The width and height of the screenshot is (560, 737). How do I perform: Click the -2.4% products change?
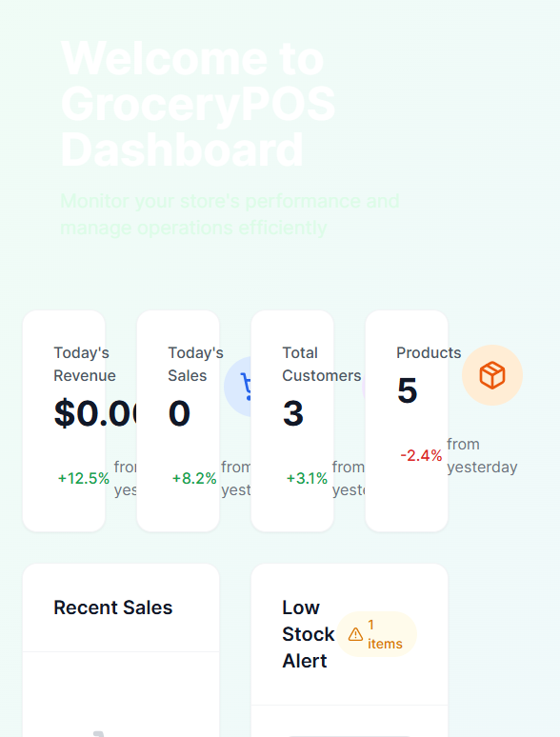tap(421, 455)
